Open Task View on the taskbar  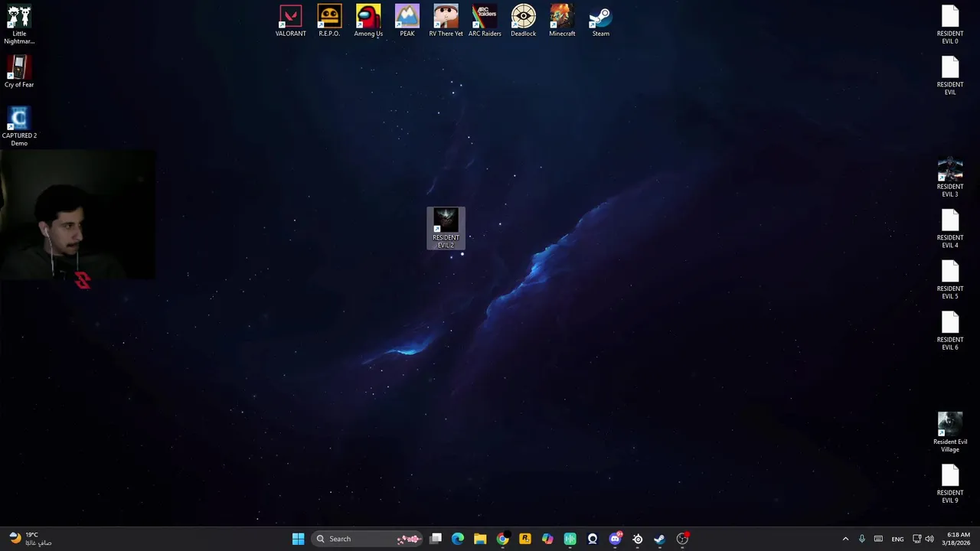point(436,539)
